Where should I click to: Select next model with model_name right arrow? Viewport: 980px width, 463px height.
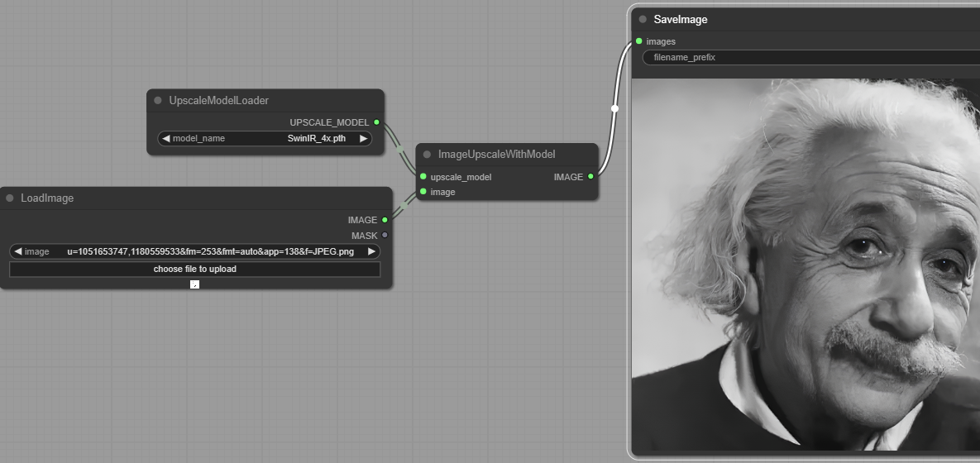(363, 139)
